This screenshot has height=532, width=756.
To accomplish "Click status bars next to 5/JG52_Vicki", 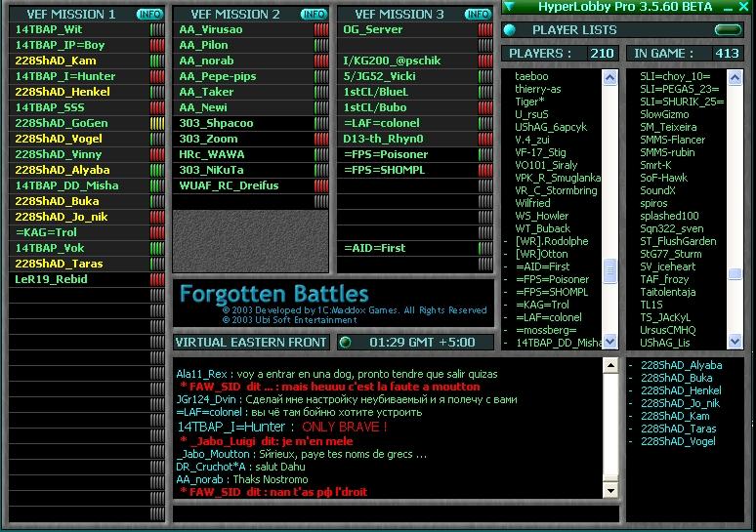I will tap(485, 76).
